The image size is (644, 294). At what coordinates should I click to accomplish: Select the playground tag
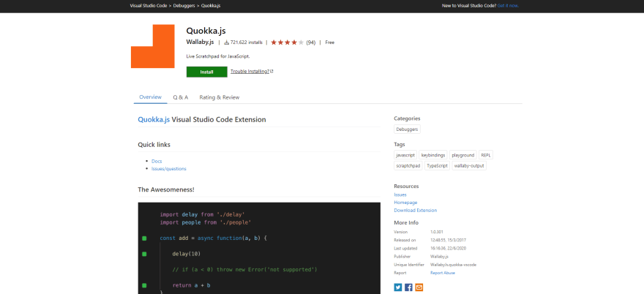[x=463, y=155]
